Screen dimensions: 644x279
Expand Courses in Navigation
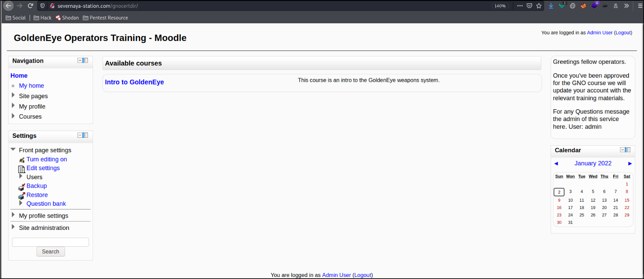[13, 116]
